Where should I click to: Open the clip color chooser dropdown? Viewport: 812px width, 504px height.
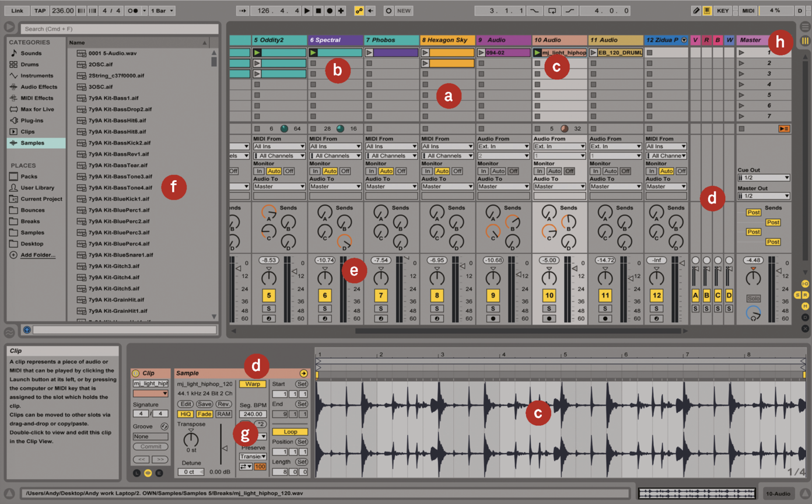tap(150, 394)
